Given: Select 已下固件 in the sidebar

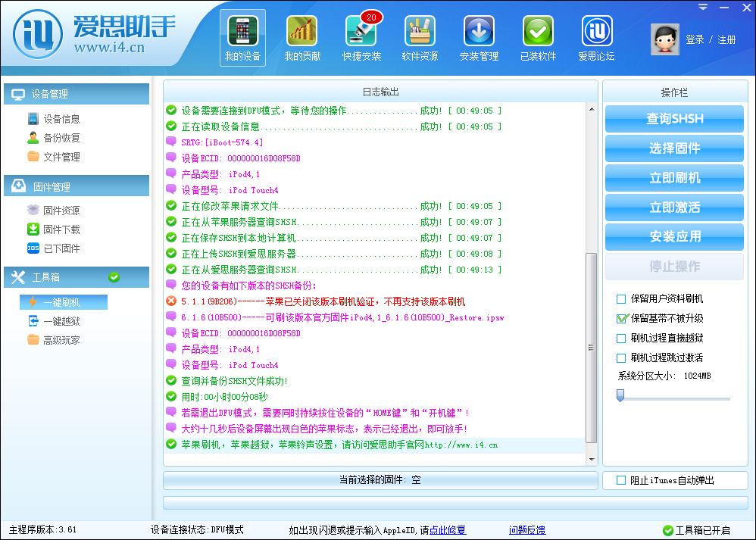Looking at the screenshot, I should (54, 248).
